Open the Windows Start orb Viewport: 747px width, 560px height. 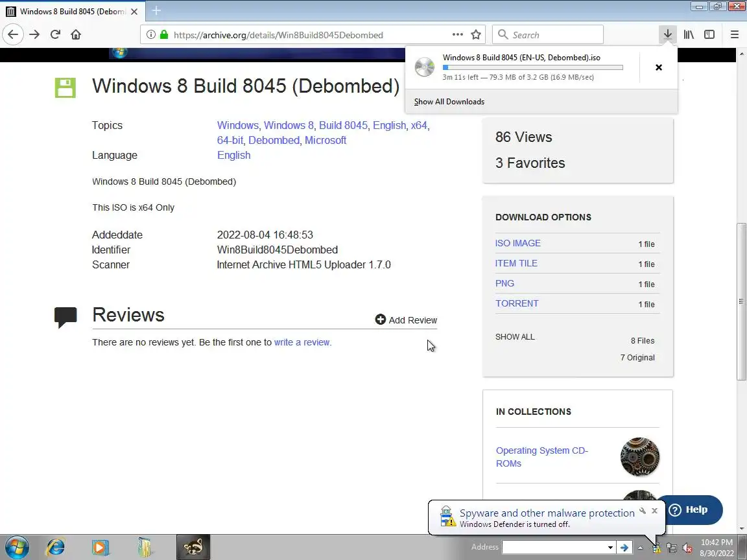(x=17, y=547)
